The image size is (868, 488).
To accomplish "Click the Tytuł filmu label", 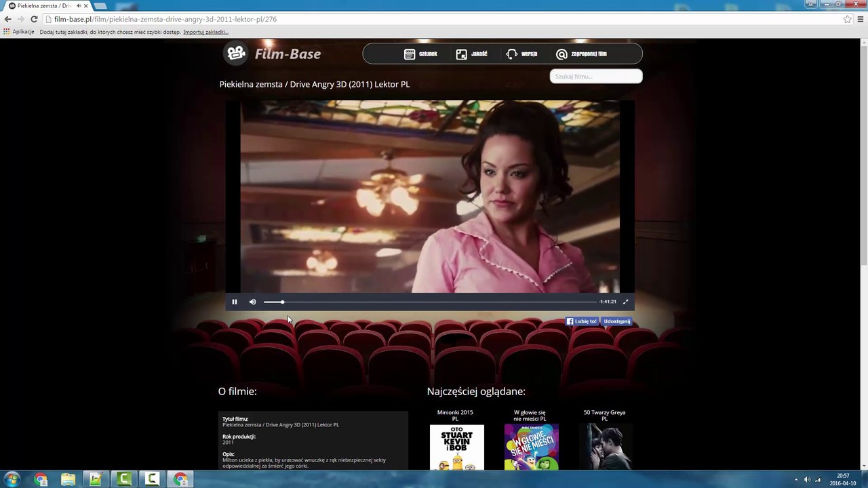I will [235, 419].
